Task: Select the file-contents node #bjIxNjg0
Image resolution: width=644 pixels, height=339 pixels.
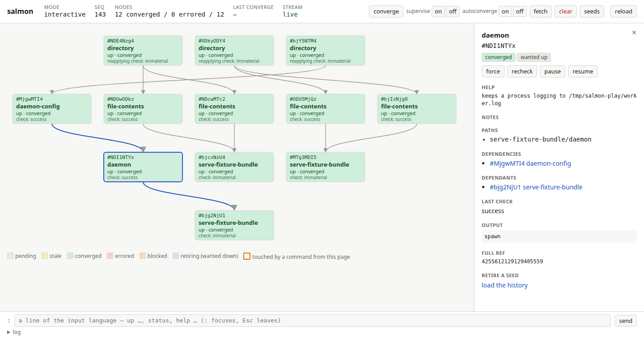Action: pos(417,109)
